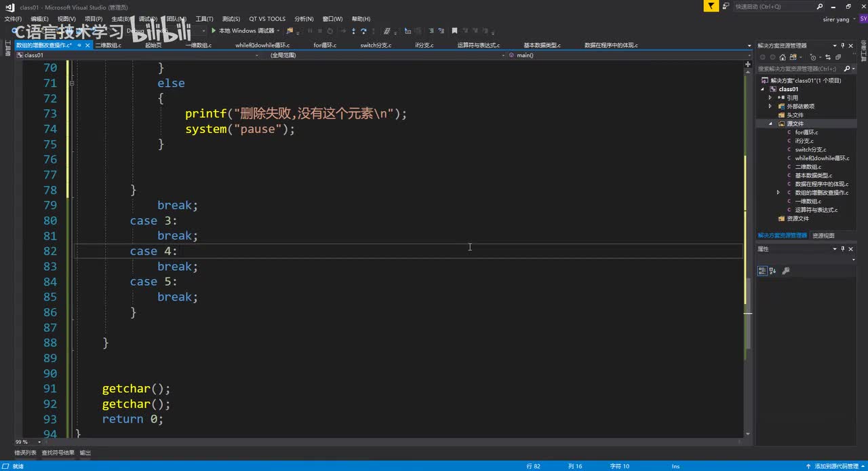Click the Step Over debug icon
Screen dimensions: 868x471
[x=363, y=31]
